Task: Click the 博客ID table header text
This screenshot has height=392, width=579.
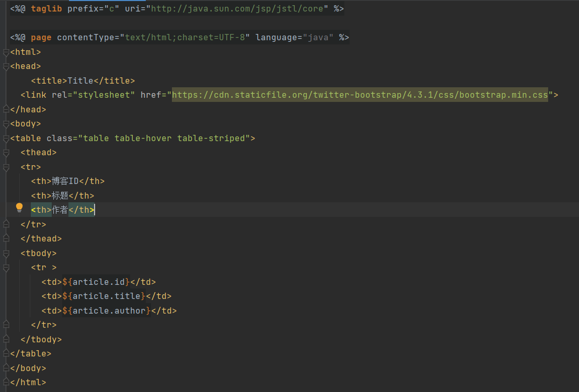Action: point(65,181)
